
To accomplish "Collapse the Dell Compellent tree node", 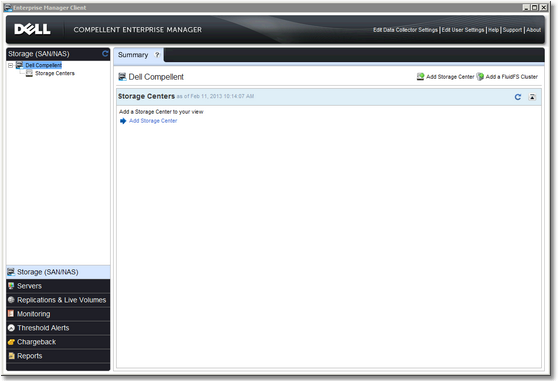I will point(11,65).
